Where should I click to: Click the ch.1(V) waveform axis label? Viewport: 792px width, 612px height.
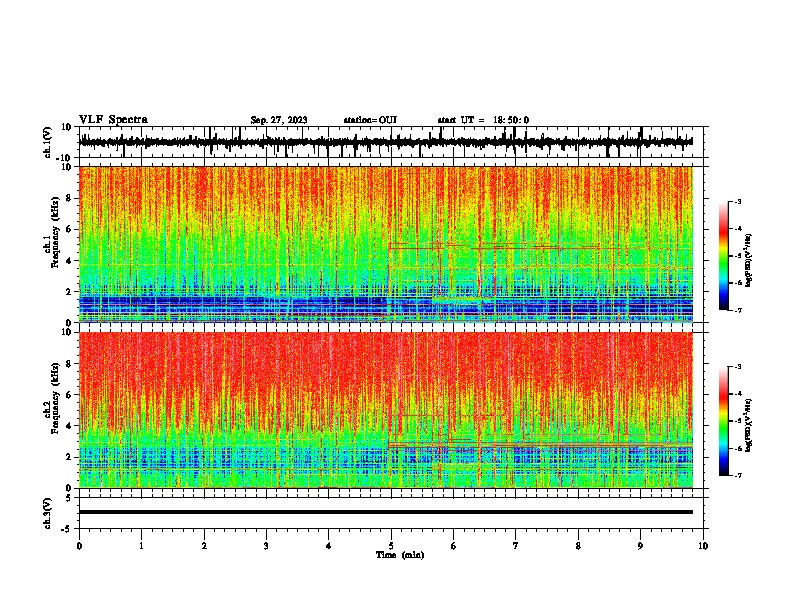click(48, 142)
